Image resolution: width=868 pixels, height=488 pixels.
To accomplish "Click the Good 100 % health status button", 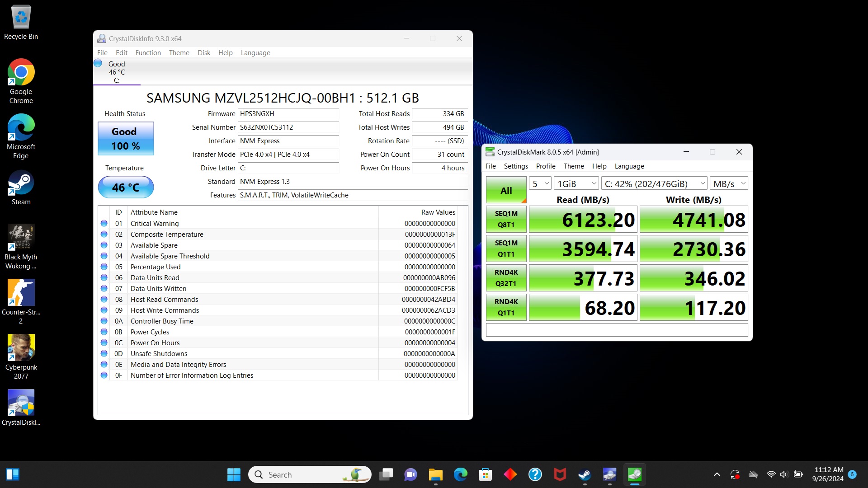I will [x=126, y=139].
